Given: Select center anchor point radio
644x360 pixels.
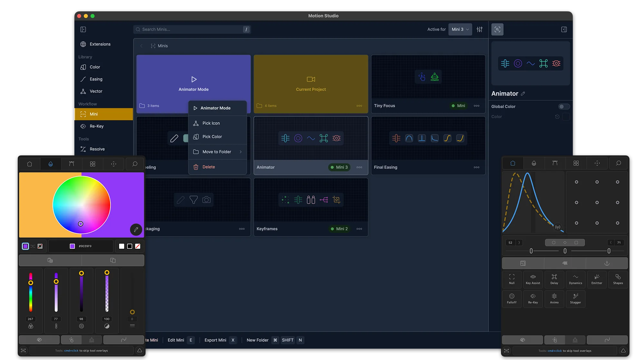Looking at the screenshot, I should (597, 203).
